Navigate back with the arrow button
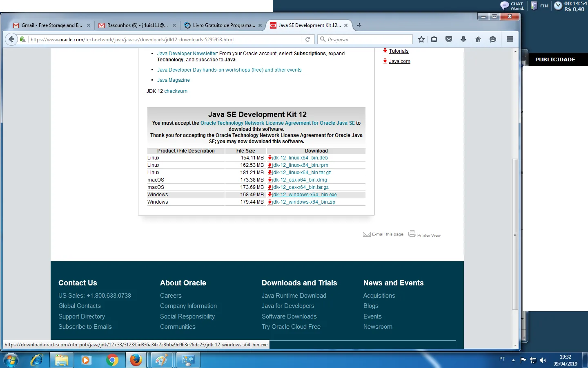Image resolution: width=588 pixels, height=368 pixels. click(x=11, y=39)
